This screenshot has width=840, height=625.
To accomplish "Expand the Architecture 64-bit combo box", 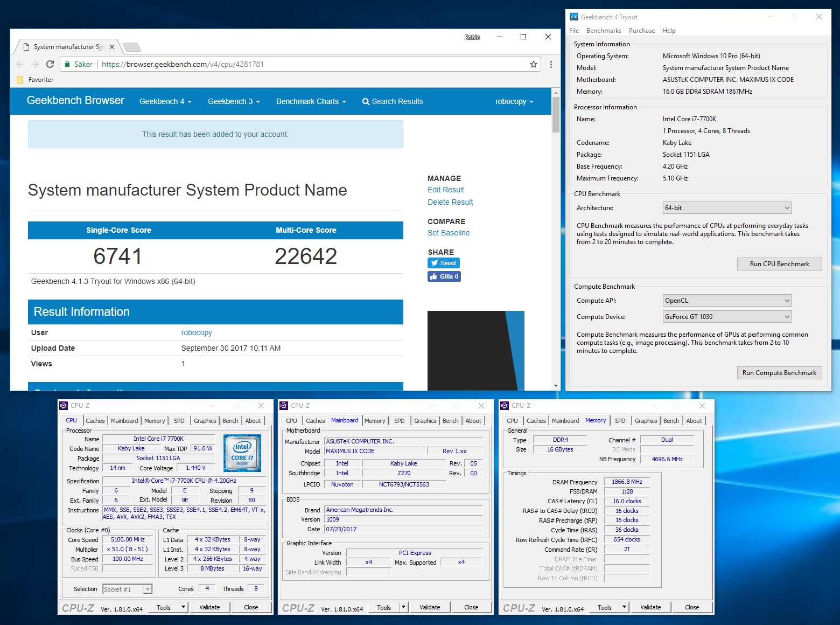I will (727, 208).
